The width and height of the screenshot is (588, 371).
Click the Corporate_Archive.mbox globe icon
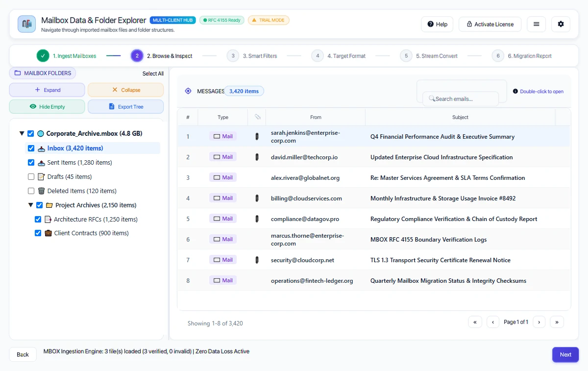tap(41, 134)
